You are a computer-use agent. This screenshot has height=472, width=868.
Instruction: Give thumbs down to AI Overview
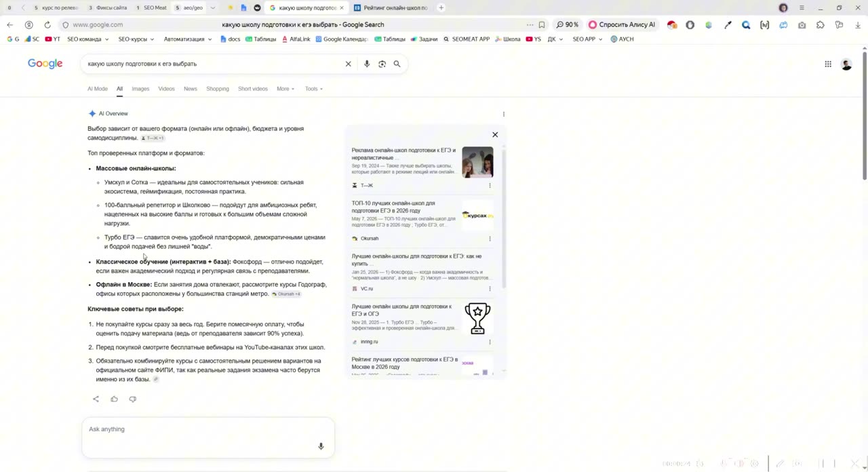(x=133, y=399)
